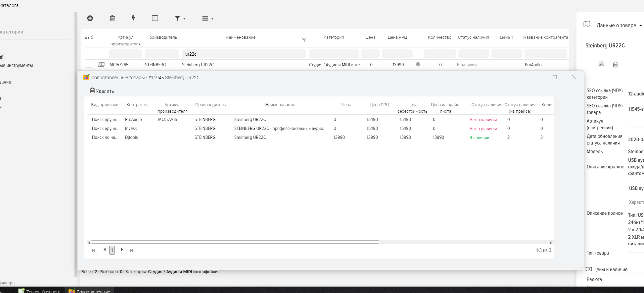Click the book icon next to Данные о товаре
The height and width of the screenshot is (293, 644).
tap(587, 24)
